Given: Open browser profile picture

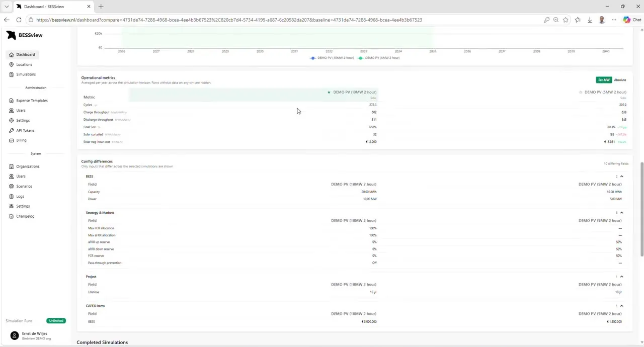Looking at the screenshot, I should pyautogui.click(x=602, y=20).
